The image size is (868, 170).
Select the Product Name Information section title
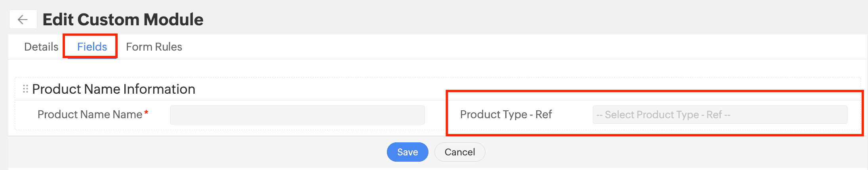114,89
